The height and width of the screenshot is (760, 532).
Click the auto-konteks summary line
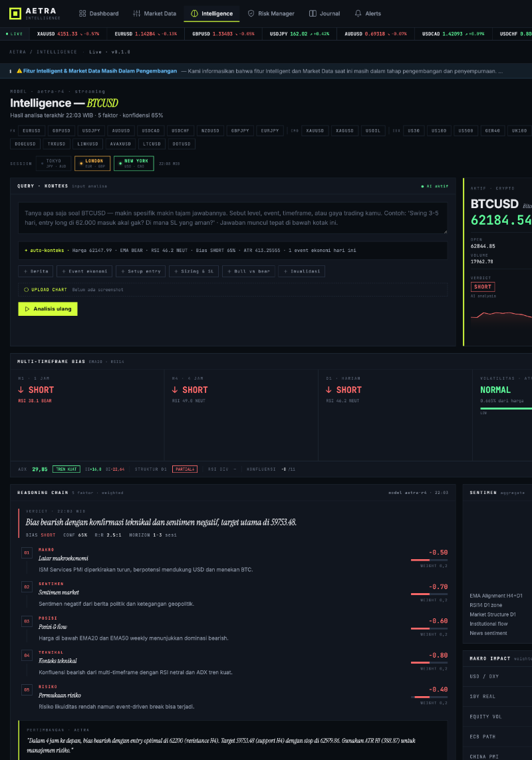pos(233,251)
